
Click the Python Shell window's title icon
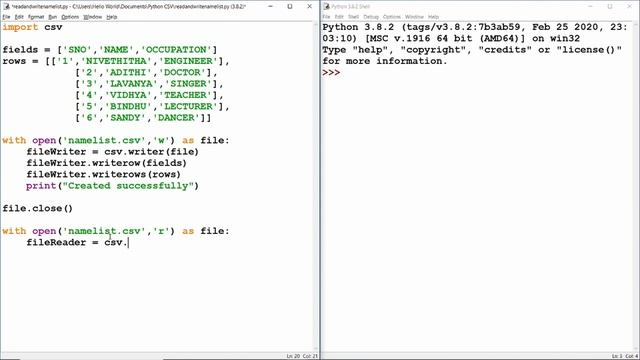(326, 7)
